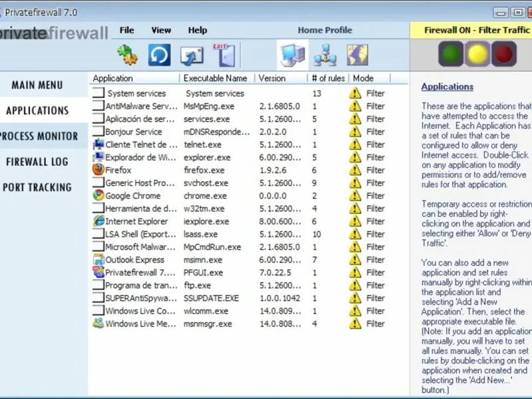Screen dimensions: 532x399
Task: Click the Google Chrome icon in list
Action: (98, 196)
